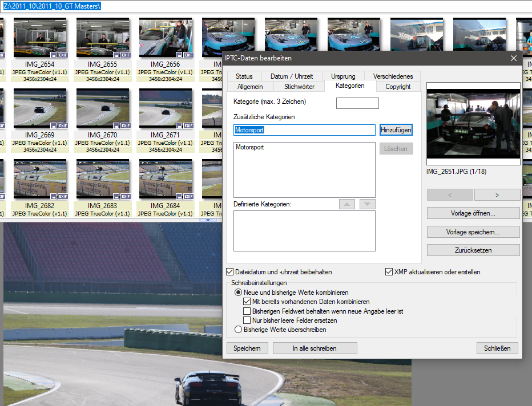Viewport: 532px width, 406px height.
Task: Click In alle schreiben button
Action: (x=315, y=348)
